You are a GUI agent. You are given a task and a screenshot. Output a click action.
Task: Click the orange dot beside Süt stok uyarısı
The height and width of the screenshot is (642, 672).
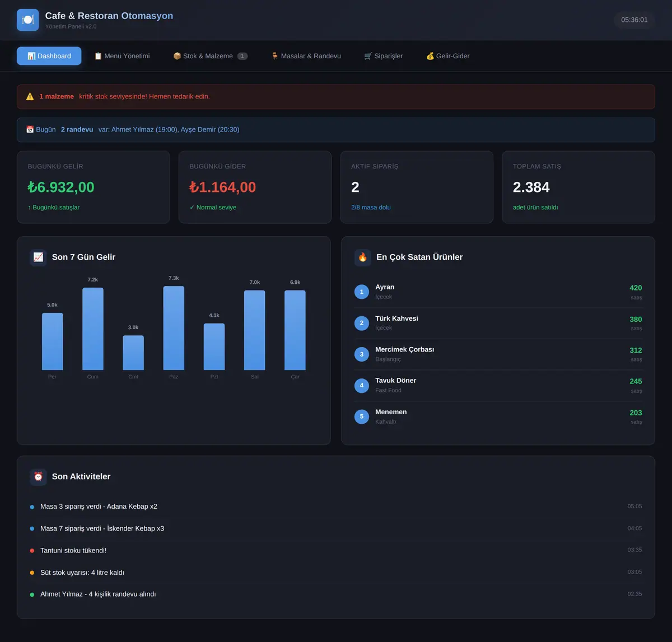pos(32,573)
